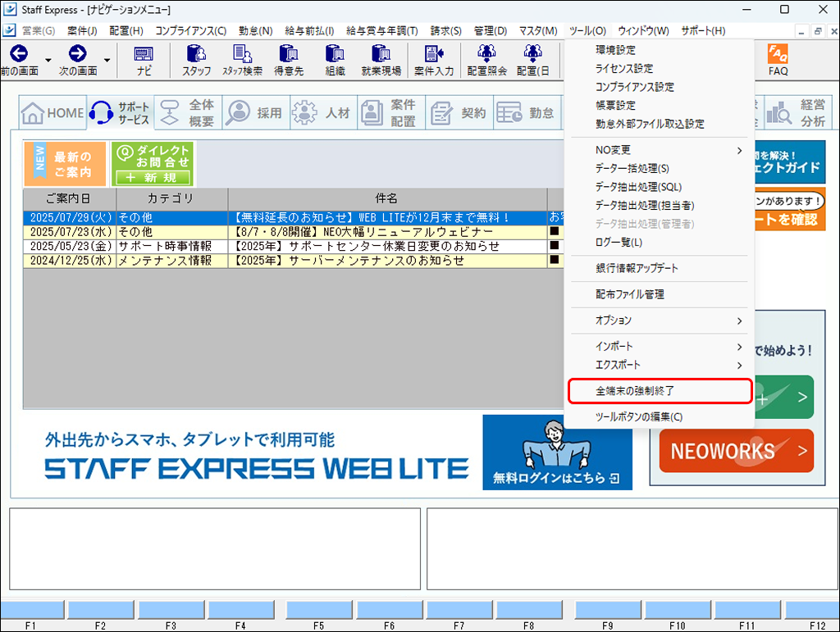
Task: Switch to the HOME navigation tab
Action: (x=52, y=113)
